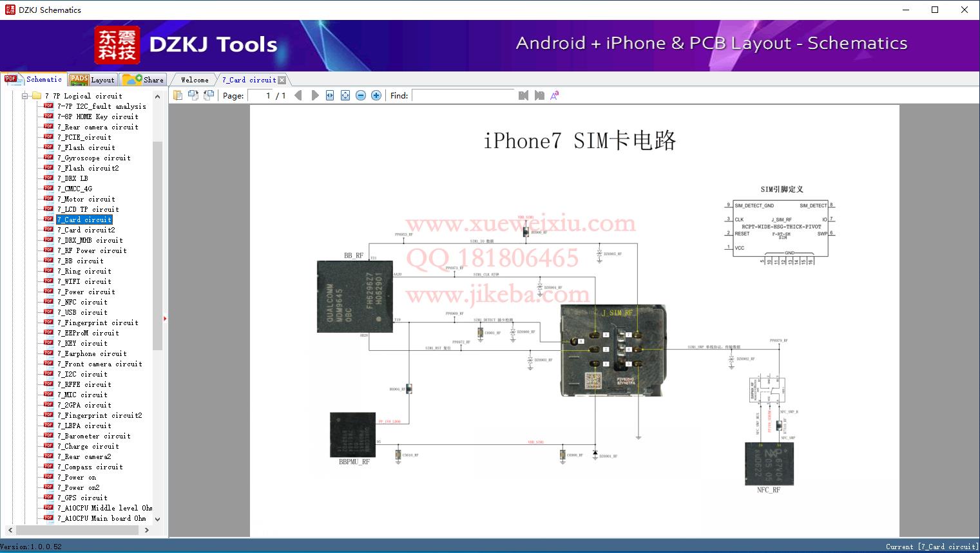Viewport: 980px width, 553px height.
Task: Select 7_BB circuit
Action: [x=81, y=261]
